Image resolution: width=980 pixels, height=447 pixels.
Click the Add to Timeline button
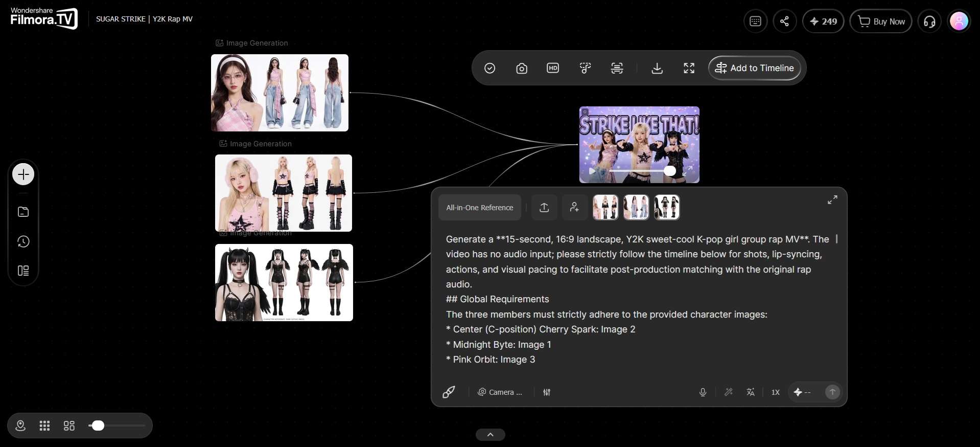(x=755, y=68)
